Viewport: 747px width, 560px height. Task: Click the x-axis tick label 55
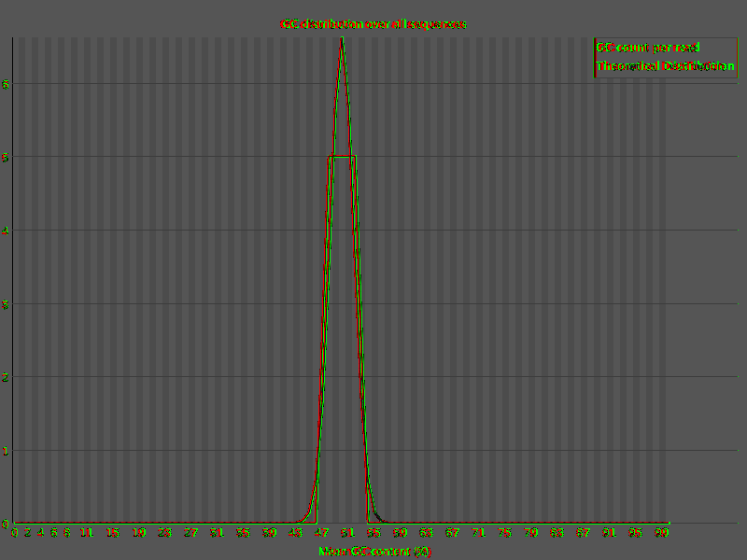374,533
